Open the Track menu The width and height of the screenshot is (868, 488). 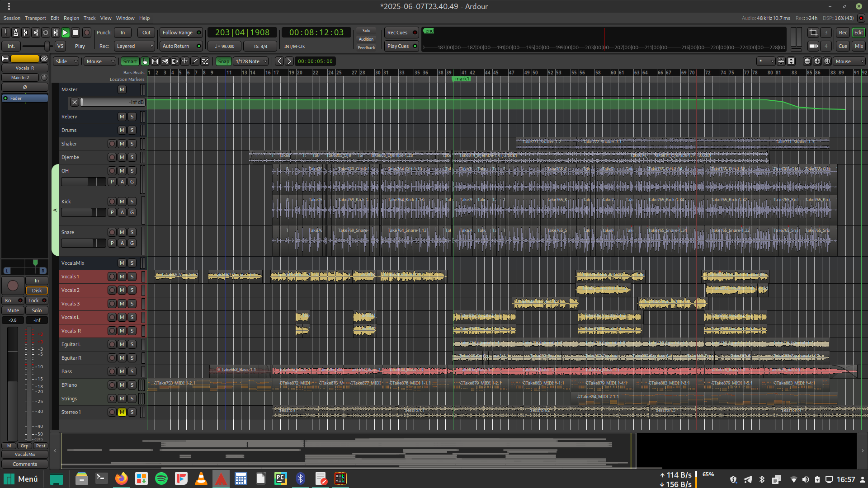point(90,18)
